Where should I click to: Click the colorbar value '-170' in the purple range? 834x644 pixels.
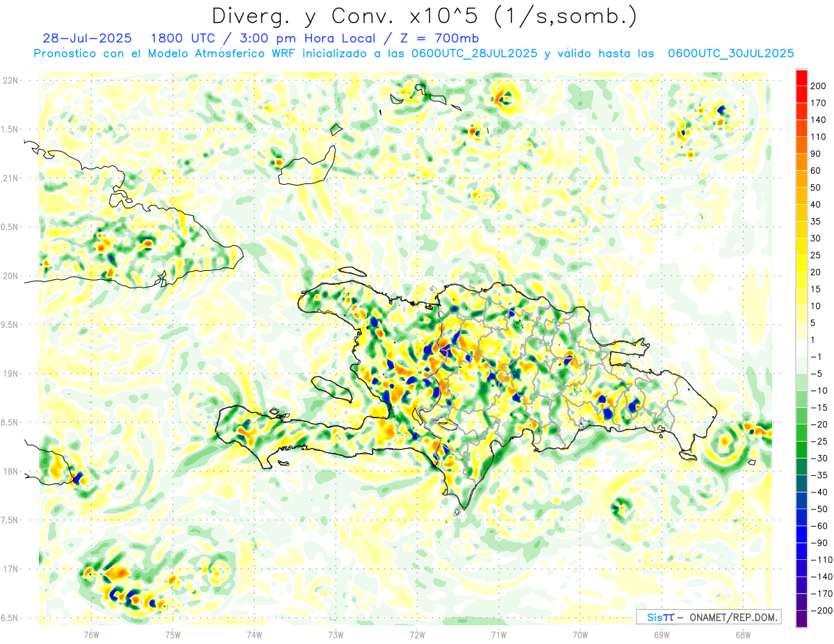822,594
